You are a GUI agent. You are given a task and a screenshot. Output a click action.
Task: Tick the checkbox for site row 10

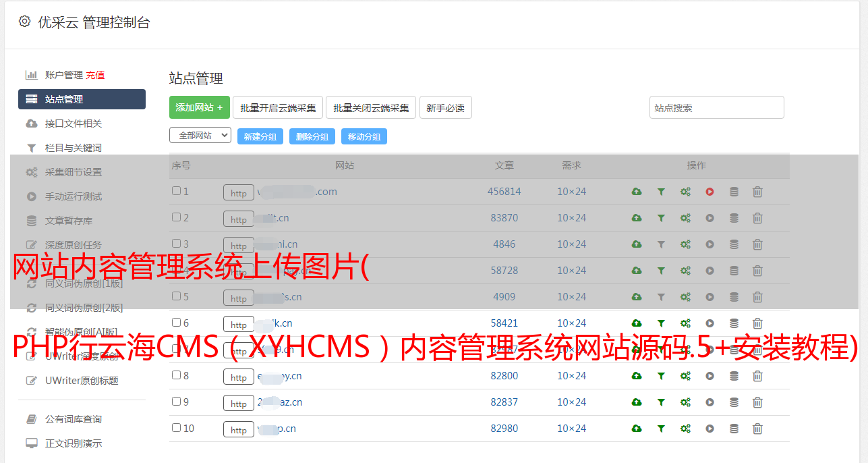point(176,428)
